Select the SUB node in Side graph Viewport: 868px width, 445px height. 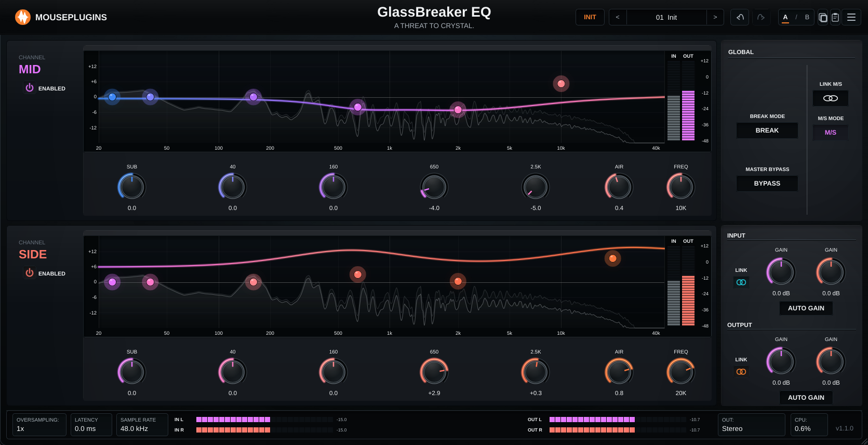tap(112, 282)
